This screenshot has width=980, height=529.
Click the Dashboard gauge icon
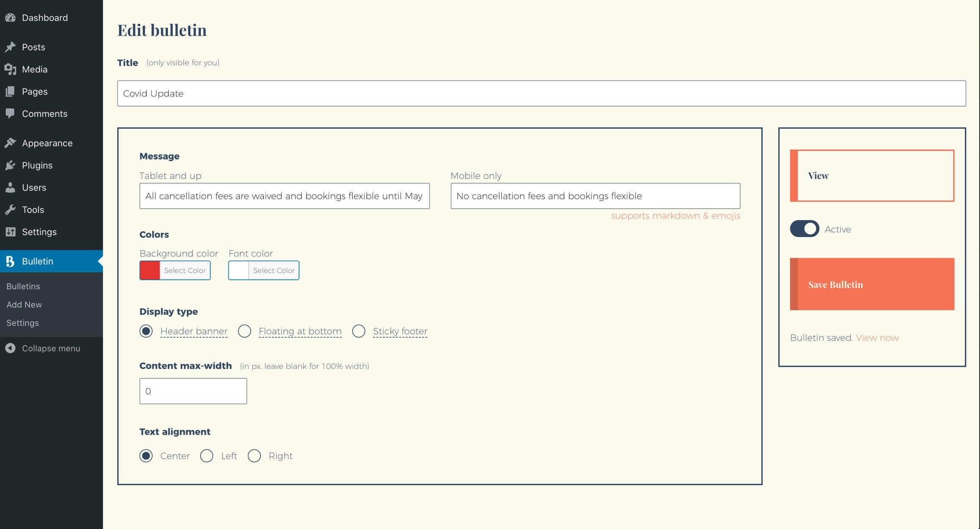click(11, 18)
